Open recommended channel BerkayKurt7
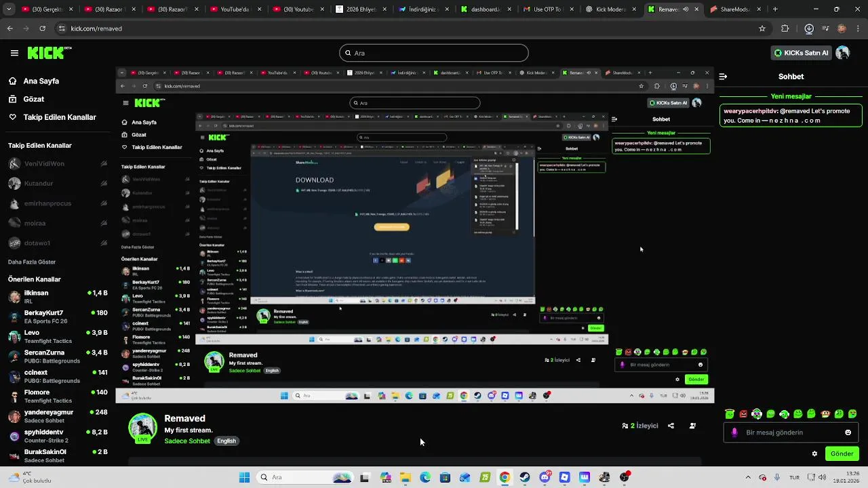This screenshot has width=868, height=488. [x=58, y=317]
